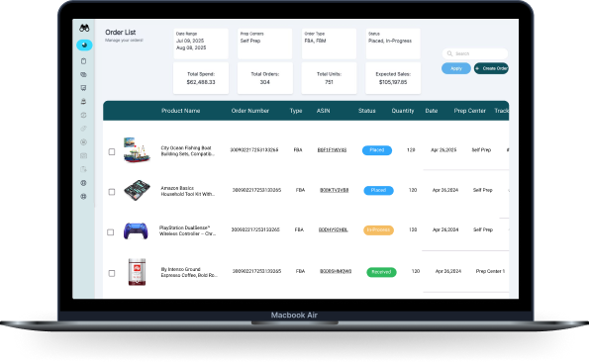Image resolution: width=589 pixels, height=364 pixels.
Task: Open the Prep Centers filter
Action: [x=265, y=44]
